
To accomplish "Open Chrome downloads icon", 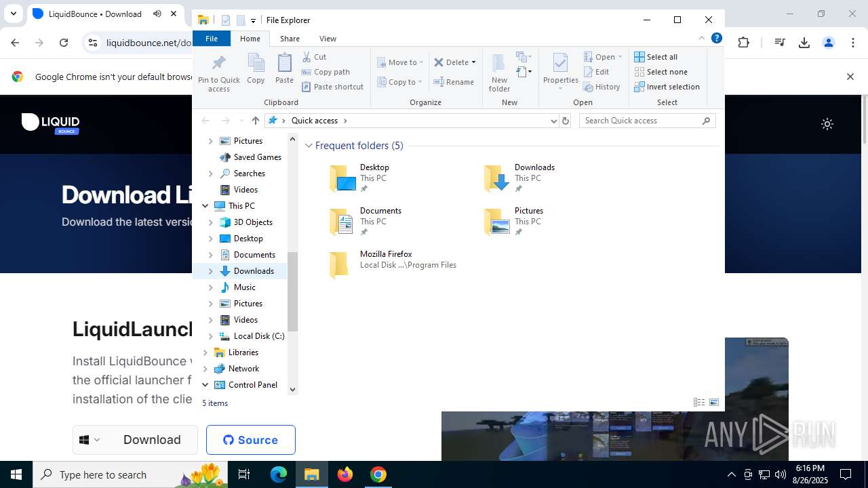I will coord(804,43).
